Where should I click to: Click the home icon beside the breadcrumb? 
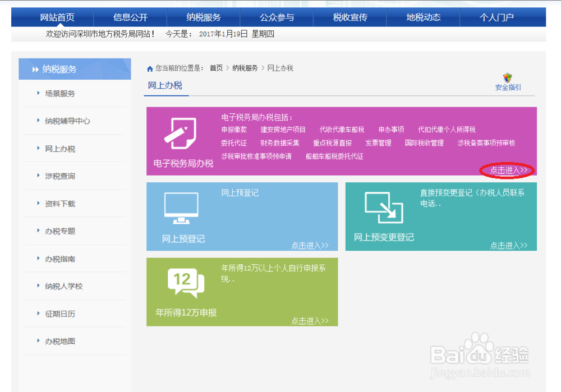click(149, 68)
